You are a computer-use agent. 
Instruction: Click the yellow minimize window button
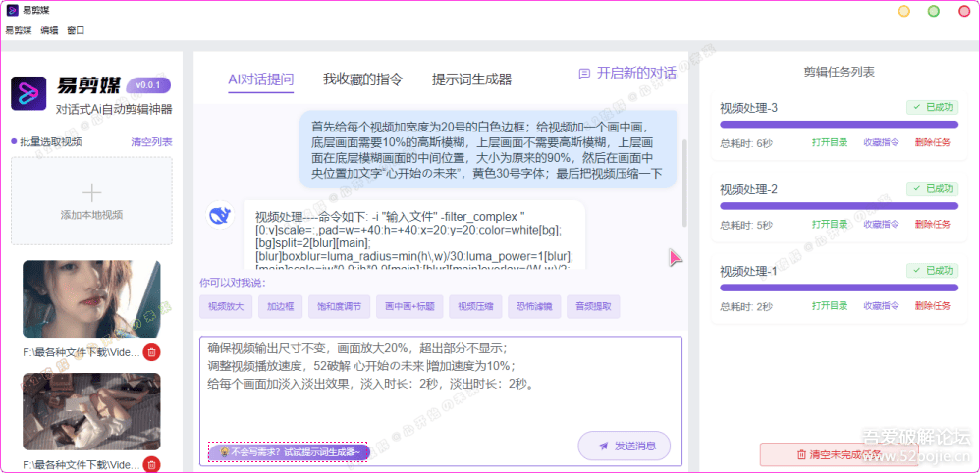pyautogui.click(x=903, y=11)
